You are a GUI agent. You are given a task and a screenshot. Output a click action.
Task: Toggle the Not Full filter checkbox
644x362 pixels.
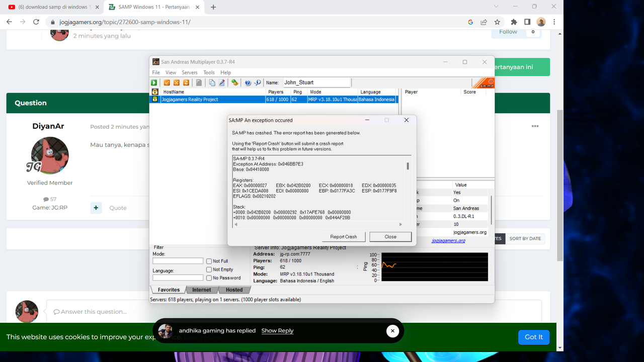pos(209,261)
